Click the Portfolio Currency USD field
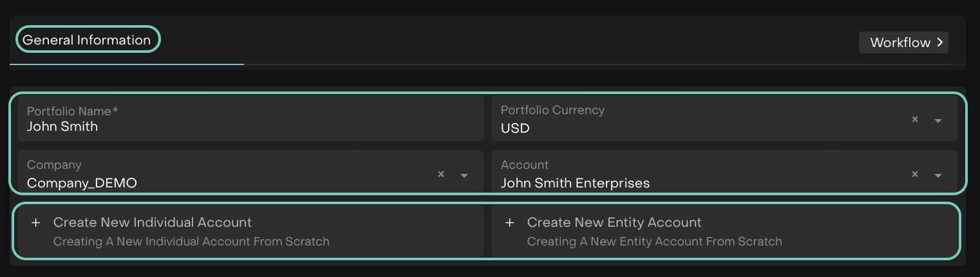This screenshot has height=277, width=980. (695, 128)
